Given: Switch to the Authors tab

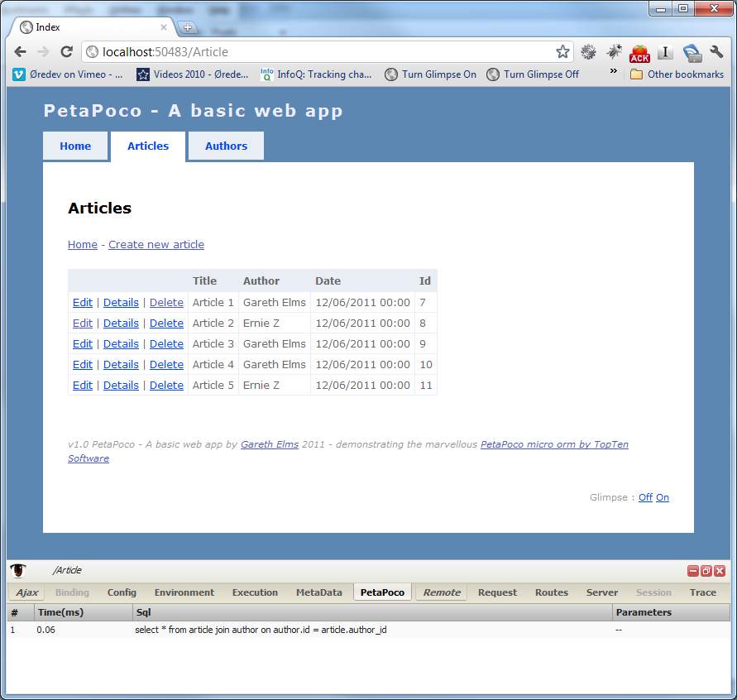Looking at the screenshot, I should [x=226, y=146].
